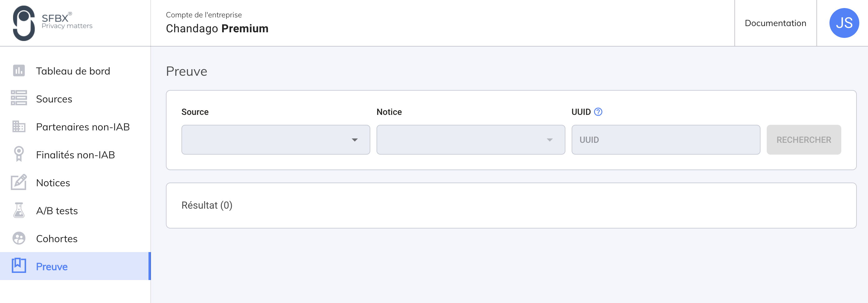The height and width of the screenshot is (303, 868).
Task: Click the Partenaires non-IAB building icon
Action: tap(19, 127)
